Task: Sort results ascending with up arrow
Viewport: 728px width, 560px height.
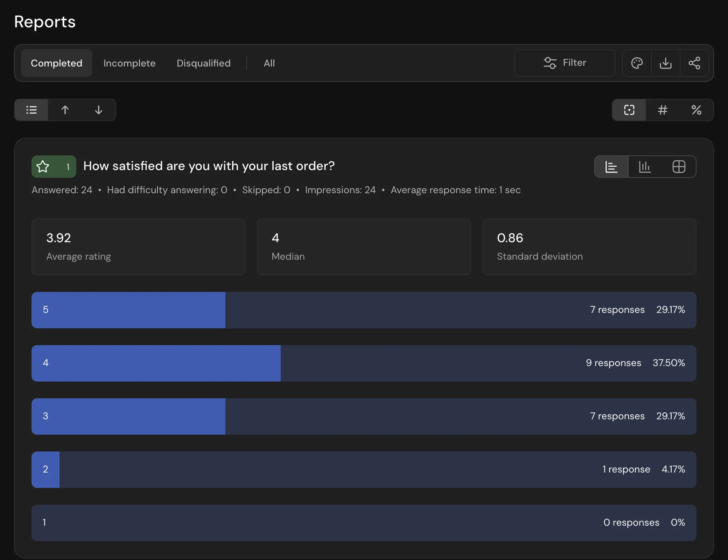Action: [65, 110]
